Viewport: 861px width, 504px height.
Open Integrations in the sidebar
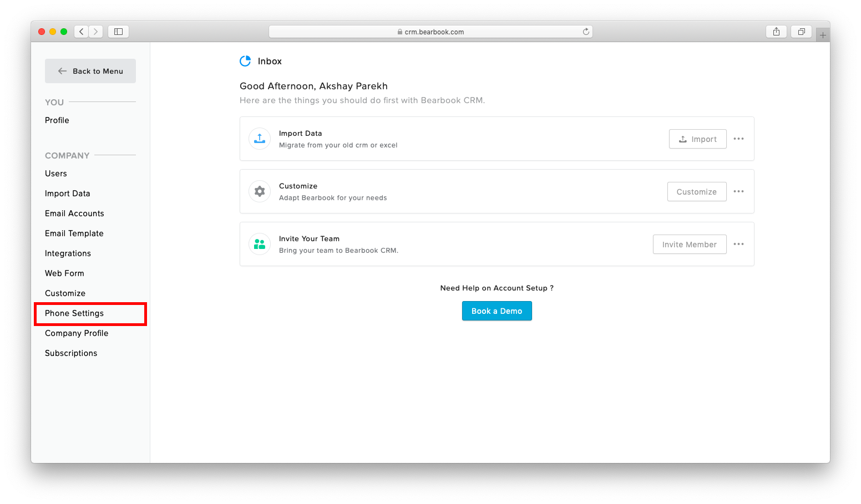click(x=68, y=253)
